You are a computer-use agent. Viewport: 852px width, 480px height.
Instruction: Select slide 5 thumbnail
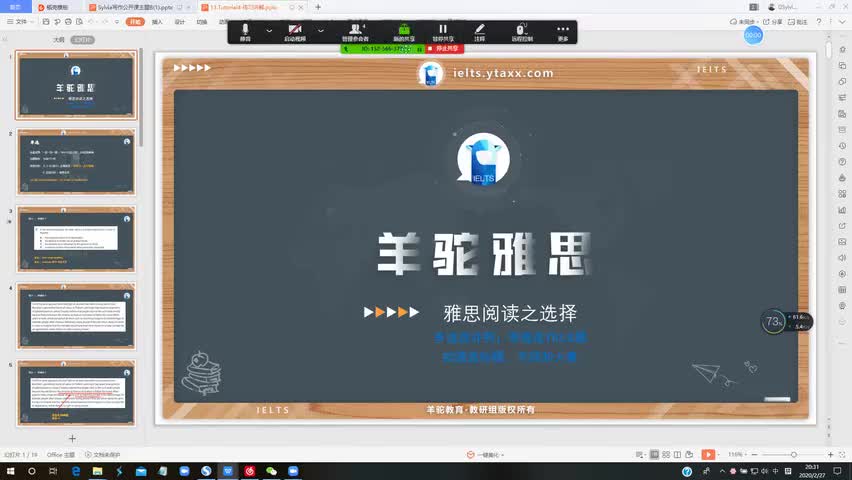pyautogui.click(x=76, y=392)
